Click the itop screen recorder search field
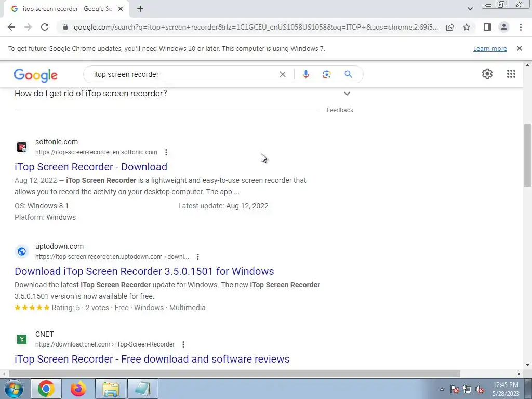Image resolution: width=532 pixels, height=399 pixels. click(183, 74)
